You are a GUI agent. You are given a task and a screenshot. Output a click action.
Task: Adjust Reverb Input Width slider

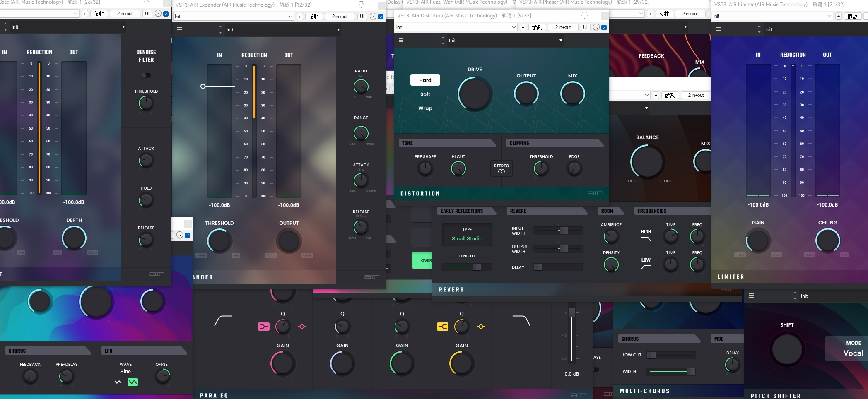coord(558,231)
